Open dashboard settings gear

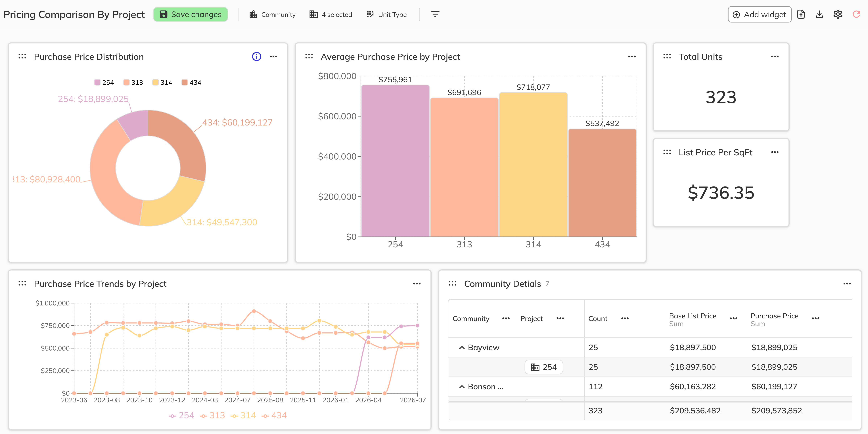(838, 14)
